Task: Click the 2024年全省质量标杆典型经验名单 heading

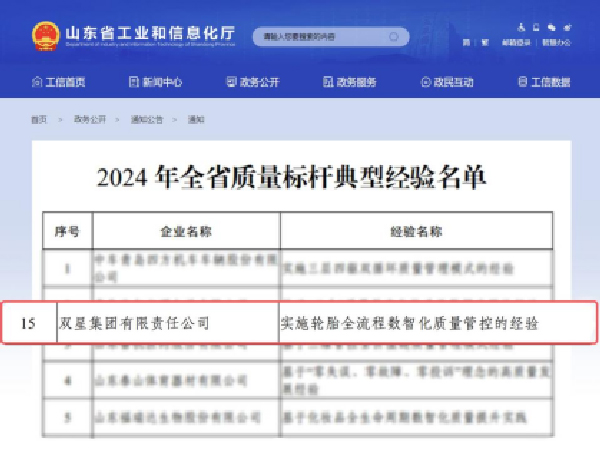Action: point(291,178)
